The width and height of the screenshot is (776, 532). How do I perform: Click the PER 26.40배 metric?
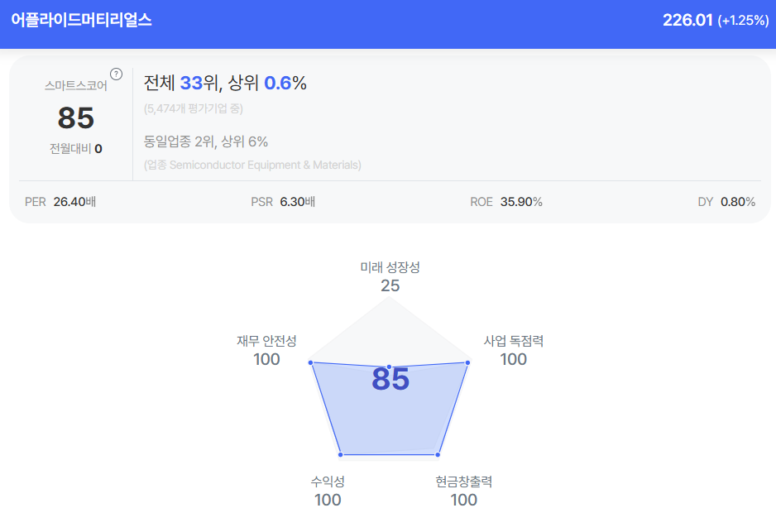[60, 201]
